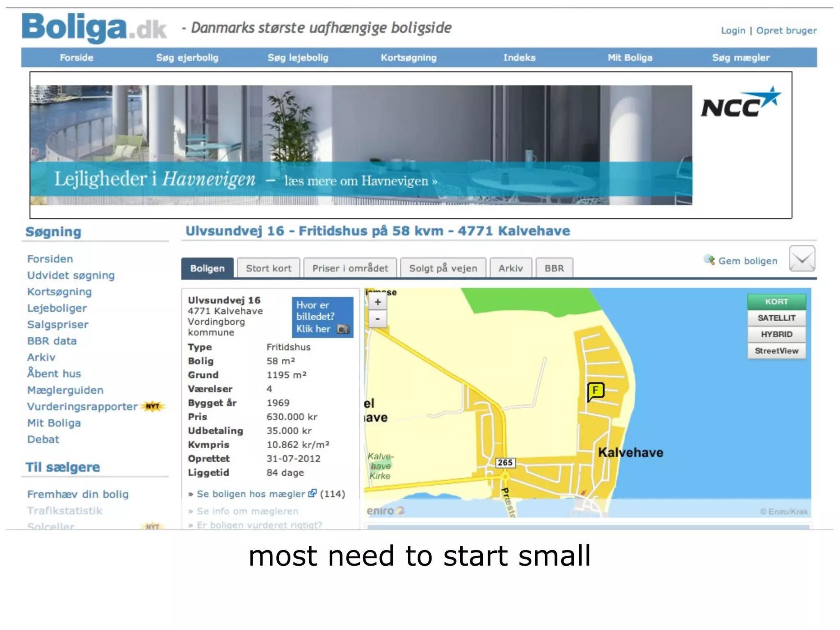Switch map to KORT view
This screenshot has width=840, height=630.
[776, 301]
